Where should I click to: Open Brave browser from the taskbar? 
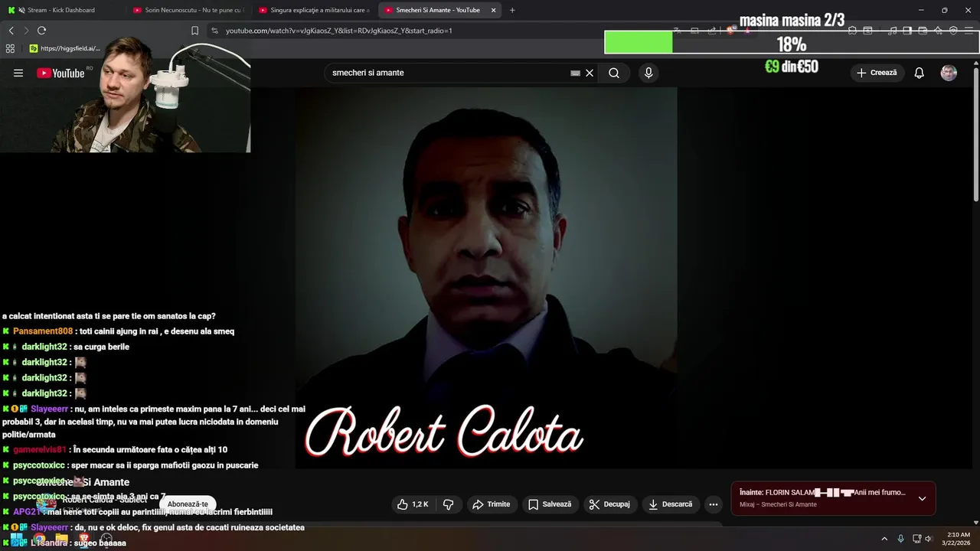[84, 540]
